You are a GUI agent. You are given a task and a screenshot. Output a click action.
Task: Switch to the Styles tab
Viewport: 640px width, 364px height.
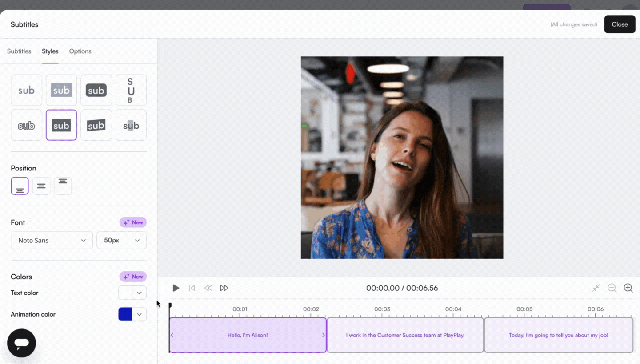pyautogui.click(x=50, y=51)
